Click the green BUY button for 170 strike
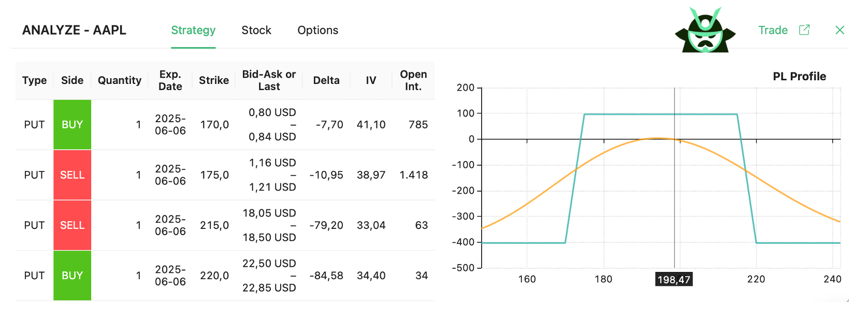The height and width of the screenshot is (318, 868). click(x=72, y=124)
